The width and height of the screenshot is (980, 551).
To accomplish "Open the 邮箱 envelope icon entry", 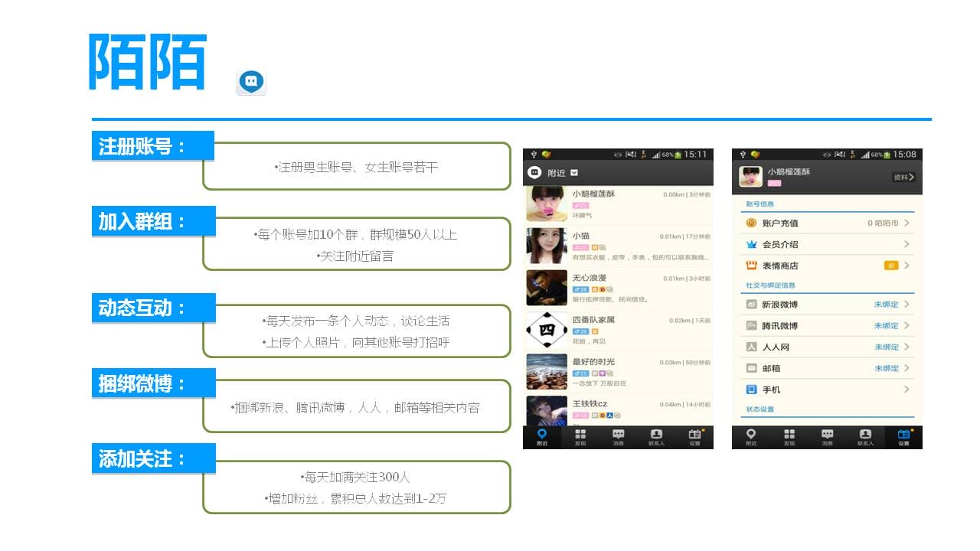I will (751, 368).
